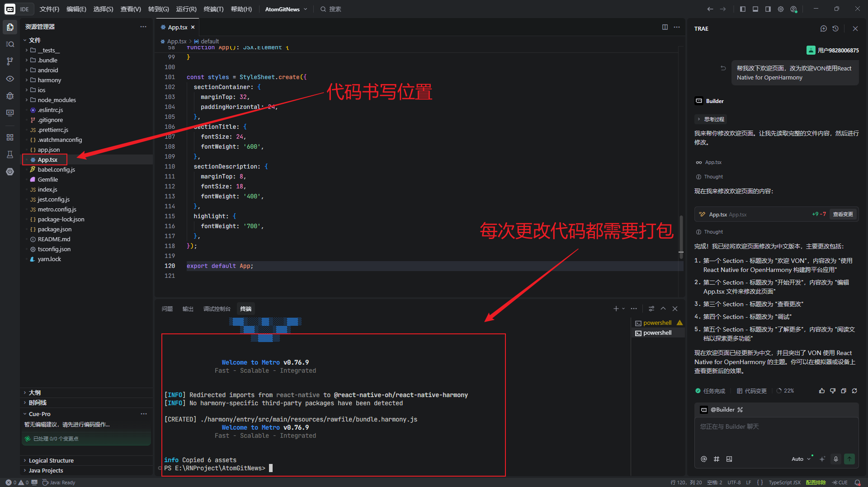Viewport: 868px width, 487px height.
Task: Open chat history in TRAE panel
Action: click(x=835, y=28)
